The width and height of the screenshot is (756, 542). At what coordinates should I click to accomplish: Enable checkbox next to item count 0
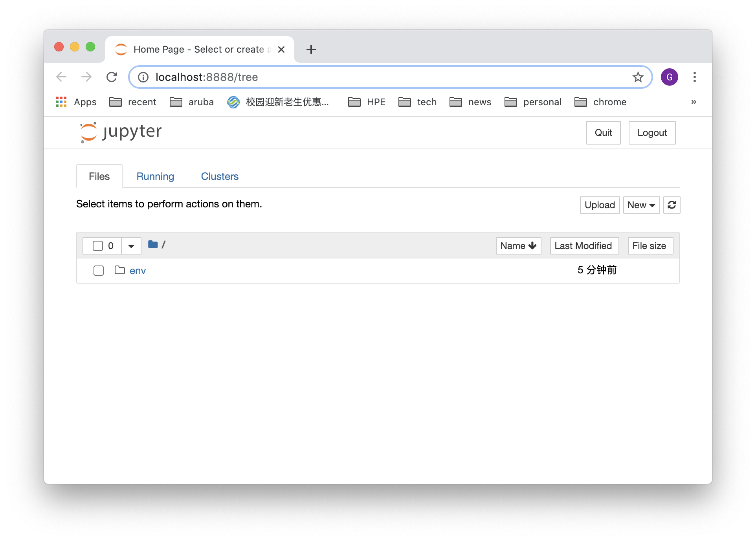click(x=95, y=245)
